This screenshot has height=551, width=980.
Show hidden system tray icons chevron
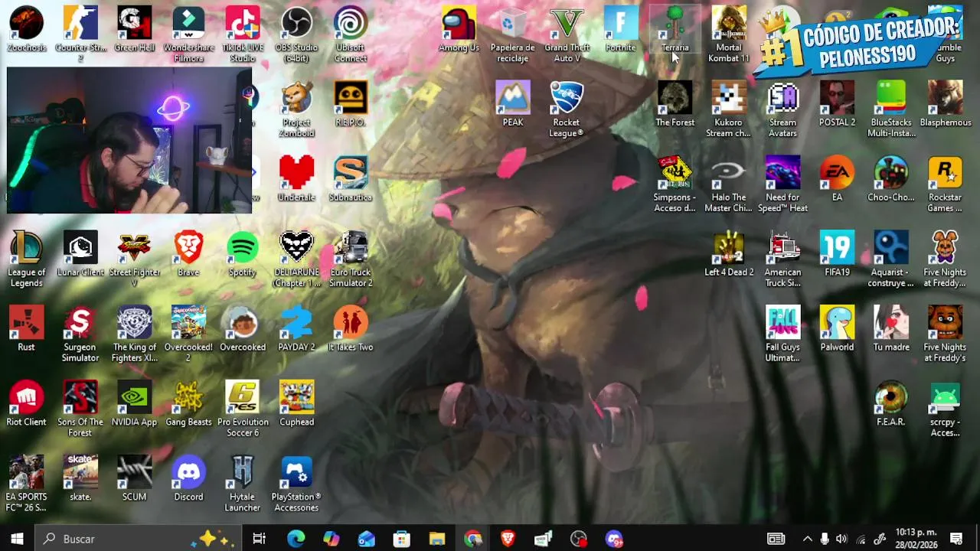[x=807, y=539]
